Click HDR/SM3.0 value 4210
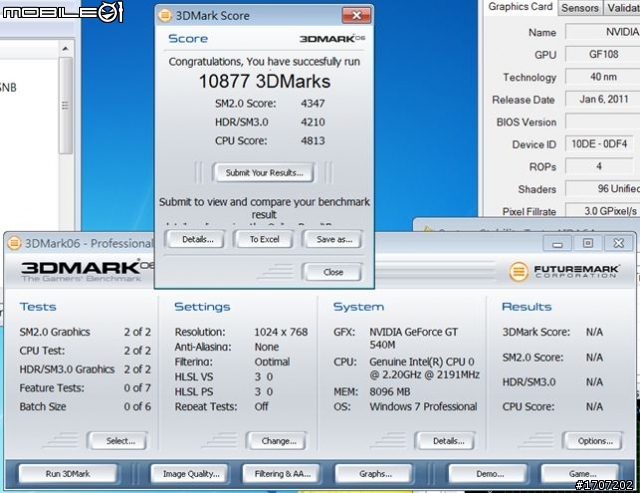640x493 pixels. click(x=313, y=122)
